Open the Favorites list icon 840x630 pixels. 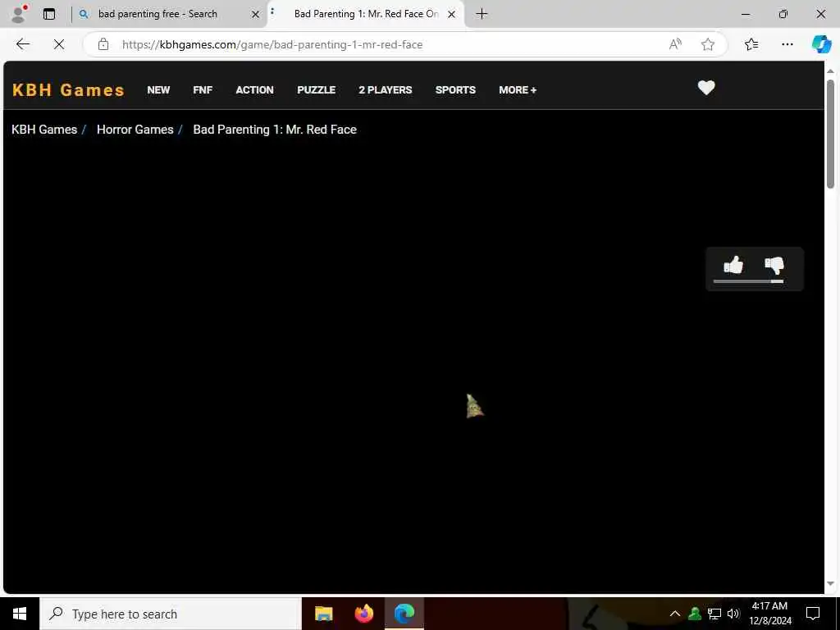[751, 44]
